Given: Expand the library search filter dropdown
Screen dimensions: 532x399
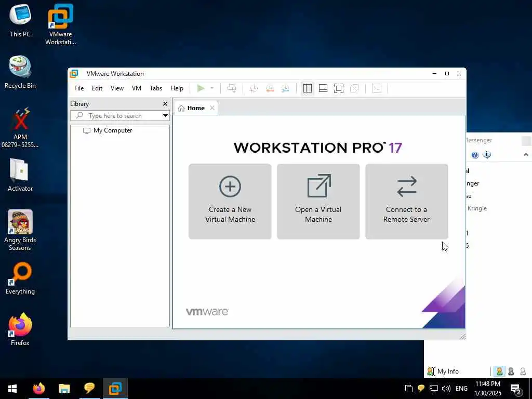Looking at the screenshot, I should pyautogui.click(x=165, y=116).
